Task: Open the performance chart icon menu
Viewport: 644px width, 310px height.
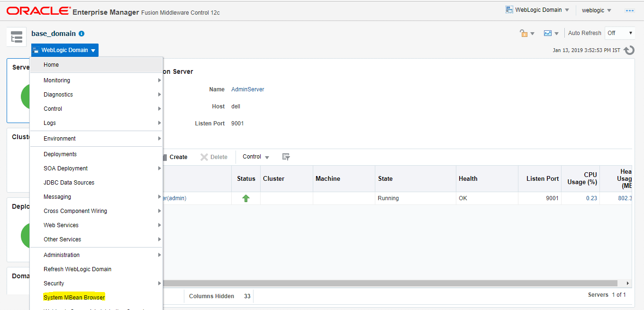Action: [551, 33]
